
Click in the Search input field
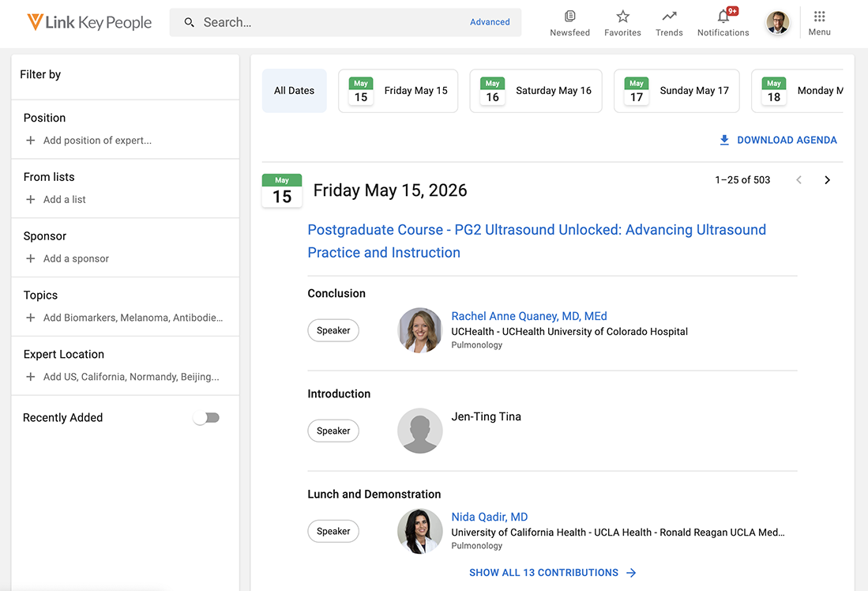coord(332,23)
